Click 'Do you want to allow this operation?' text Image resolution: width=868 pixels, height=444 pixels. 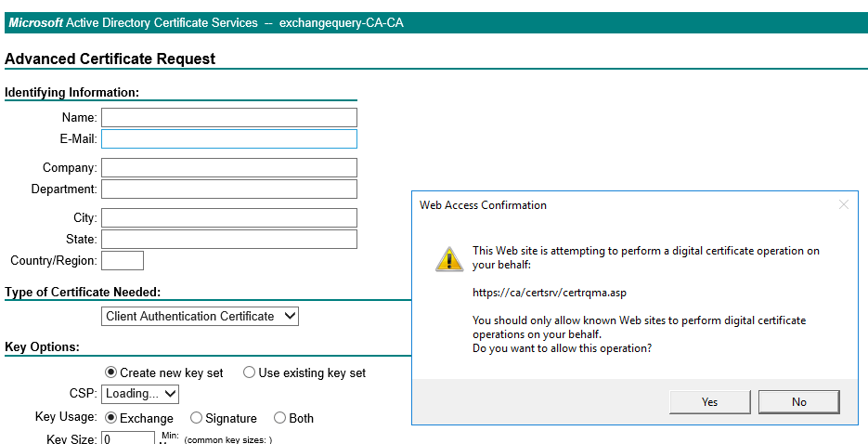point(562,348)
